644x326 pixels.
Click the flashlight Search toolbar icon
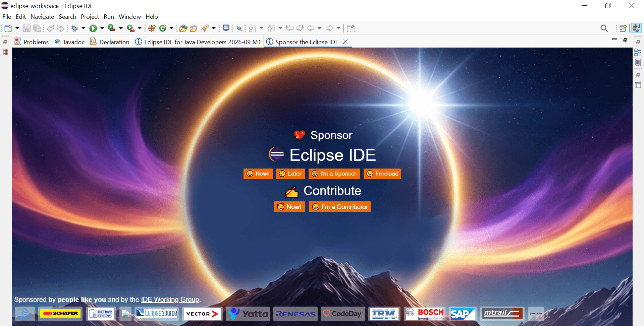click(x=205, y=28)
